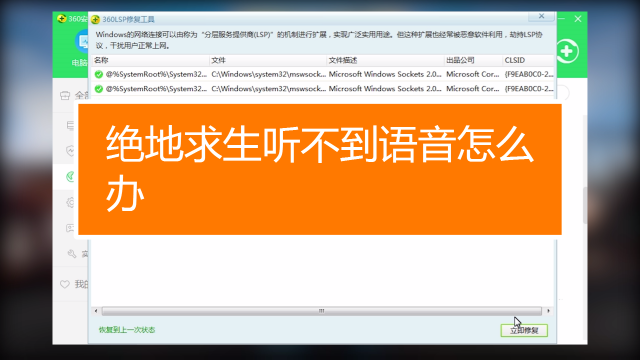
Task: Click the 360LSP修复工具 title bar icon
Action: click(96, 19)
